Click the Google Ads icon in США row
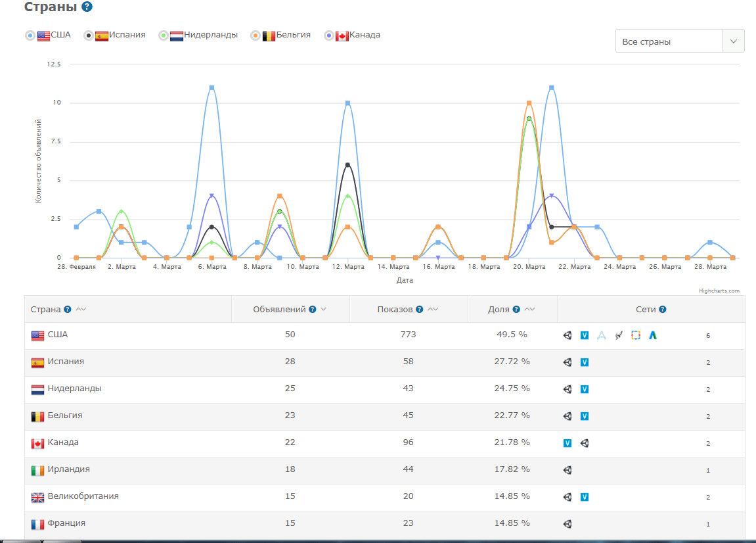The image size is (756, 543). [653, 335]
